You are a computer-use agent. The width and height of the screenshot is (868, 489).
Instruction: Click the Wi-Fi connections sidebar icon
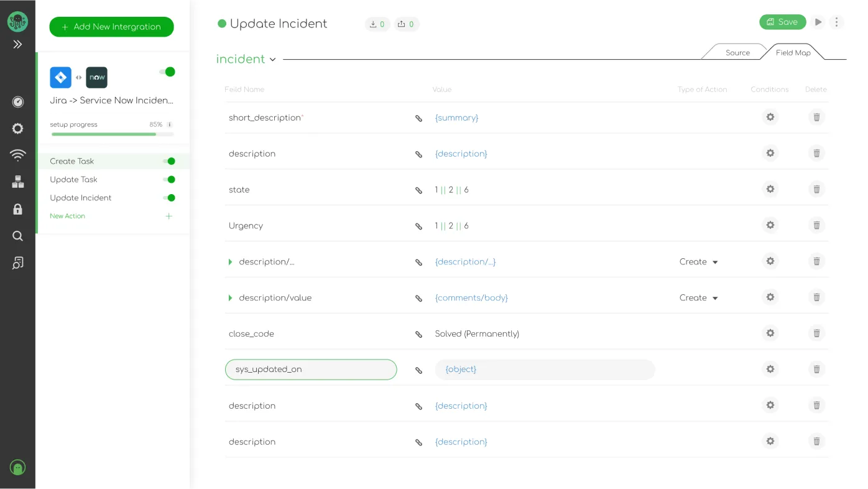(17, 155)
